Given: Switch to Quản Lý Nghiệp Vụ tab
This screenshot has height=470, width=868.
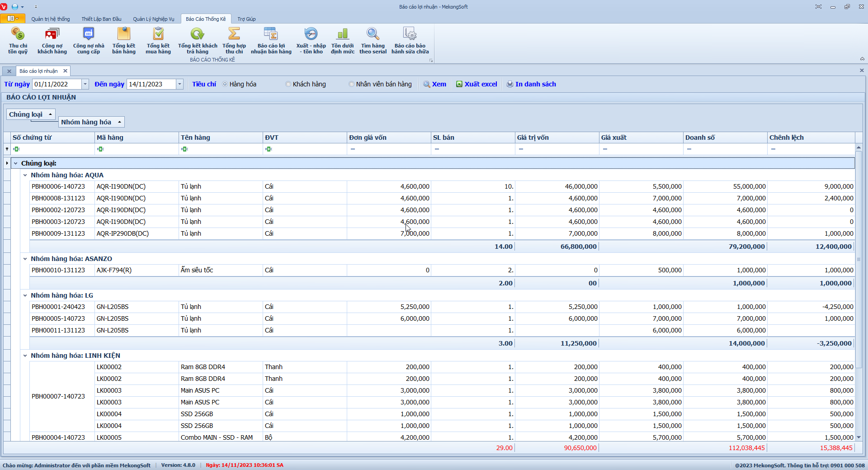Looking at the screenshot, I should pos(153,19).
